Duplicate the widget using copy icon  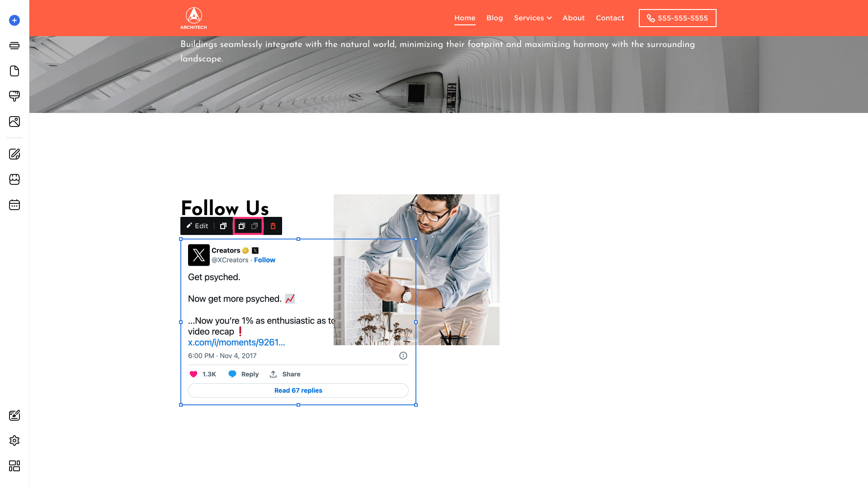point(223,226)
